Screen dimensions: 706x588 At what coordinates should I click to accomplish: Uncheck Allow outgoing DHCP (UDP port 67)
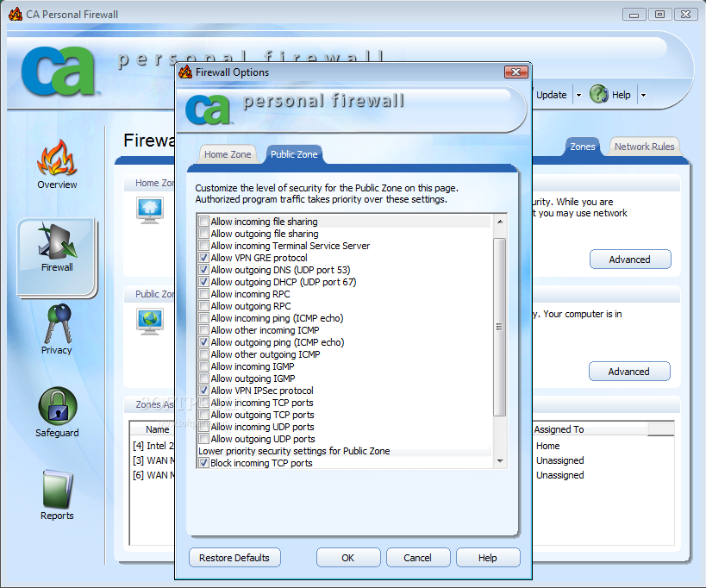(x=204, y=282)
